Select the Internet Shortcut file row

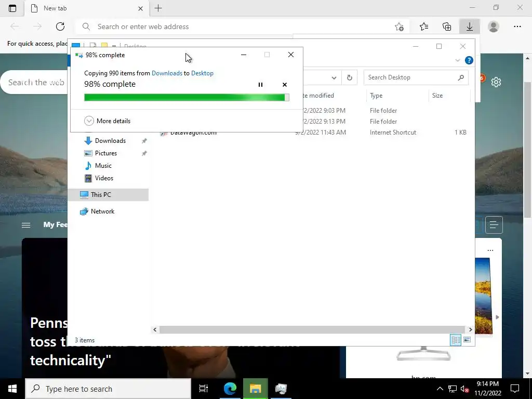point(314,132)
